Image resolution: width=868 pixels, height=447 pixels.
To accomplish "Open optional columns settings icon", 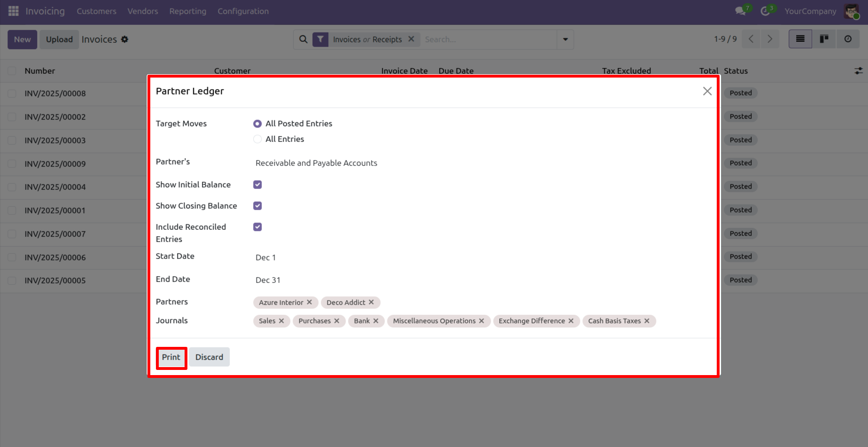I will tap(859, 71).
